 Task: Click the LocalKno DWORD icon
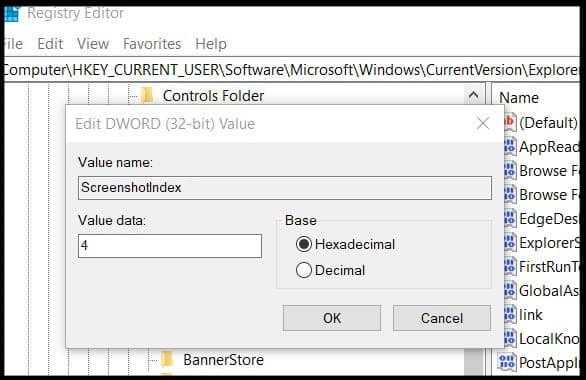(511, 338)
